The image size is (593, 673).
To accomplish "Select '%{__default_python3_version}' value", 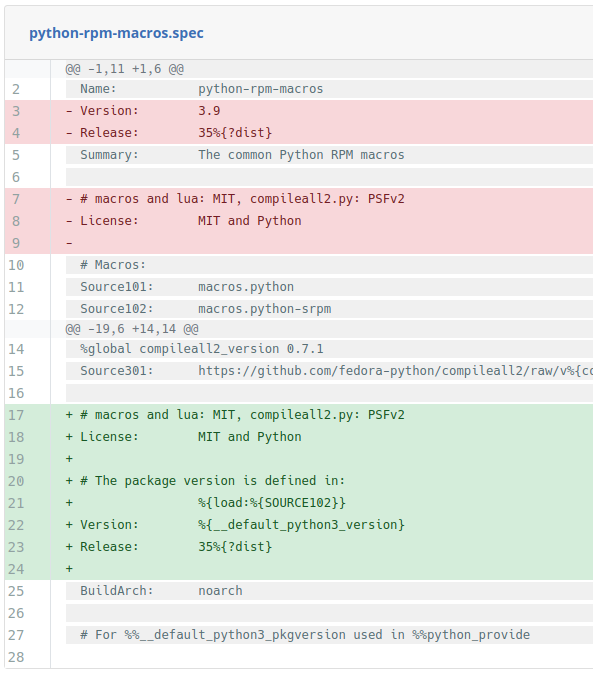I will point(301,524).
